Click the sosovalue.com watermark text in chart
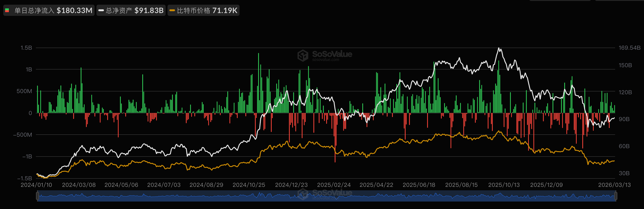 [325, 60]
